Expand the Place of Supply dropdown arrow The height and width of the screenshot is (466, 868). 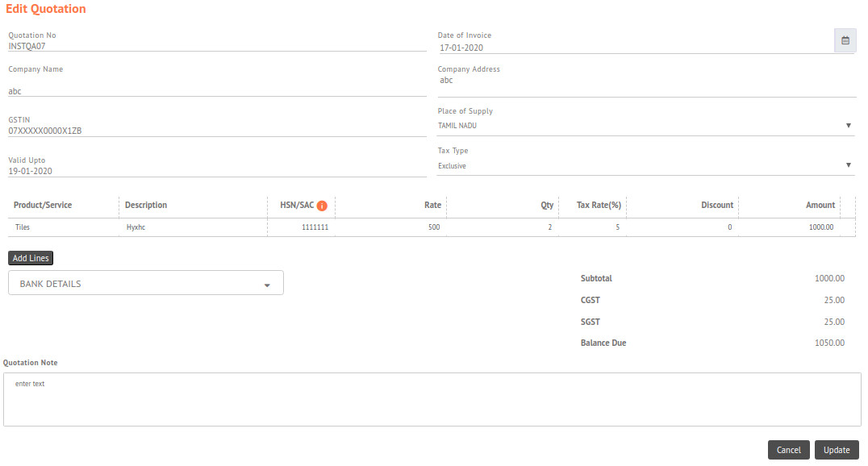point(848,126)
